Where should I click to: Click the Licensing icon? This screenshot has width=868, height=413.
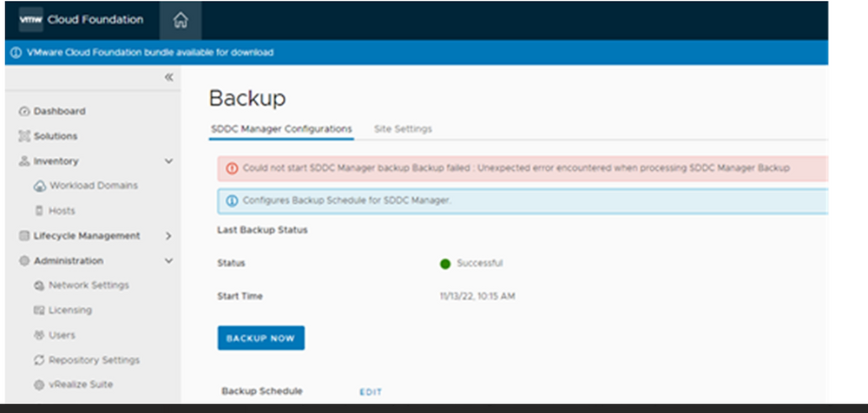39,311
